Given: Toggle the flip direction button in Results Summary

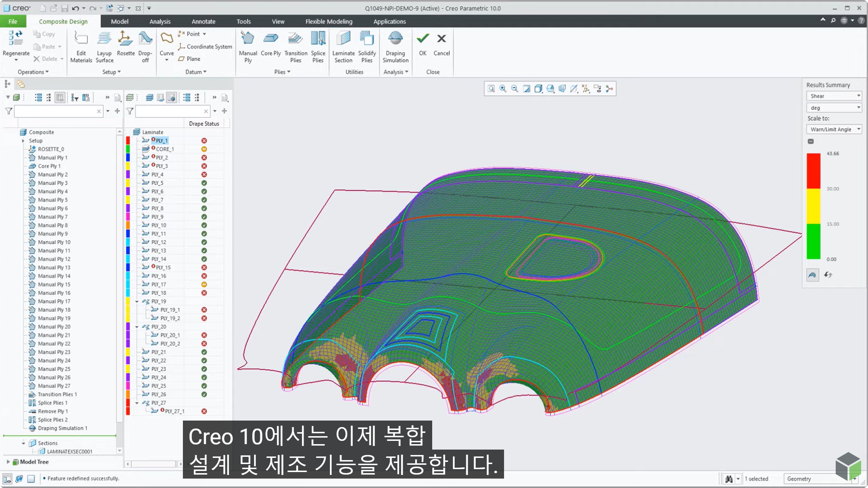Looking at the screenshot, I should click(828, 275).
